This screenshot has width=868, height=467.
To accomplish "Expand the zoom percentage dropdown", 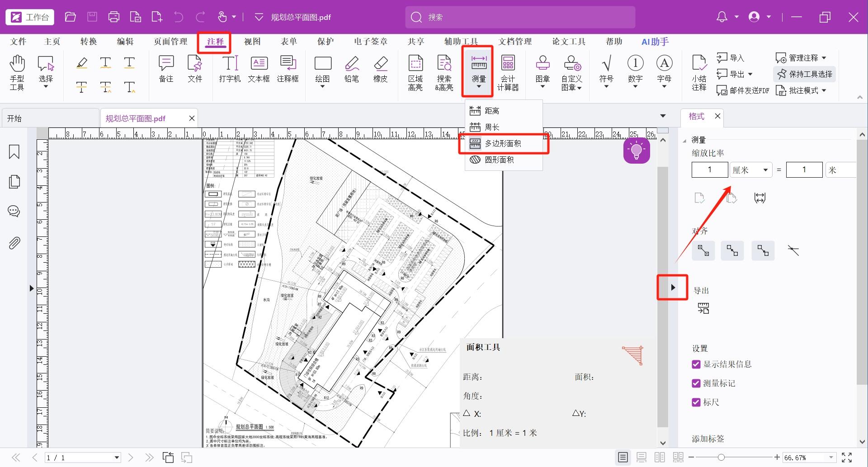I will pyautogui.click(x=831, y=458).
